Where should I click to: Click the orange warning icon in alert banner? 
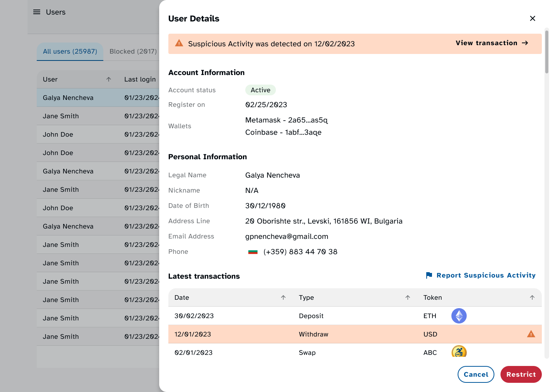point(179,43)
